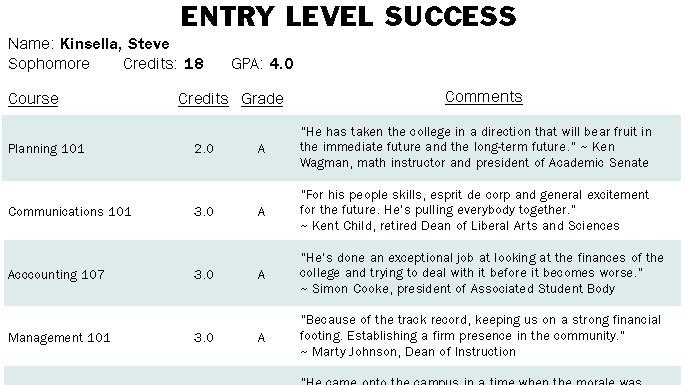Click the underlined Credits column header
The height and width of the screenshot is (385, 685).
click(203, 99)
